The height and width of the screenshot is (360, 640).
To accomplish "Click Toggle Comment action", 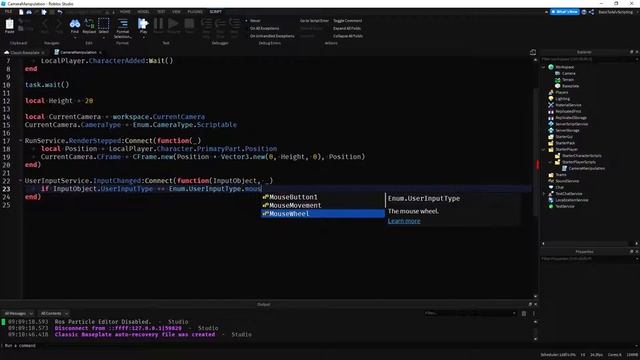I will click(347, 20).
